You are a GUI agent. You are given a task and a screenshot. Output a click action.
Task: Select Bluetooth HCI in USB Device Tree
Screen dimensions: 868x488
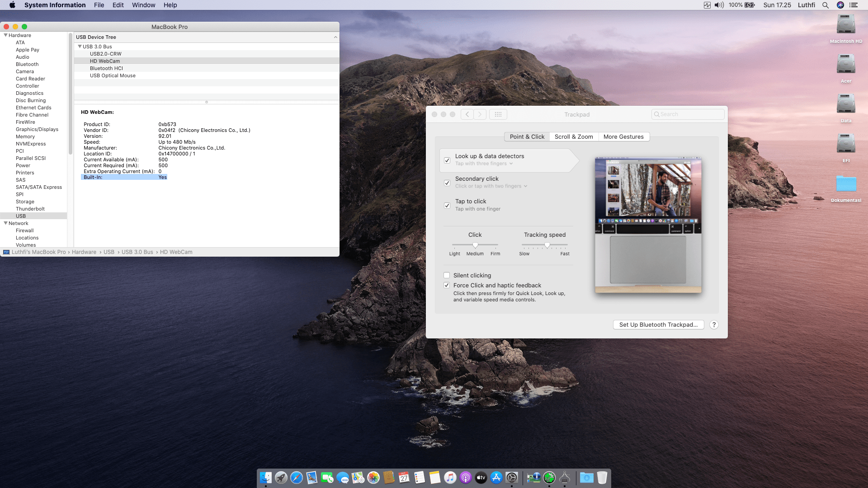pyautogui.click(x=107, y=68)
